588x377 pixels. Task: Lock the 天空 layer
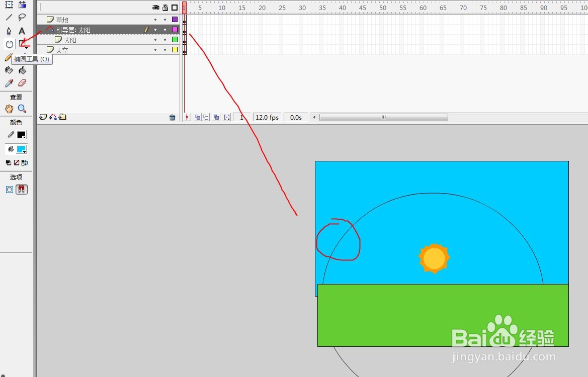pyautogui.click(x=165, y=50)
